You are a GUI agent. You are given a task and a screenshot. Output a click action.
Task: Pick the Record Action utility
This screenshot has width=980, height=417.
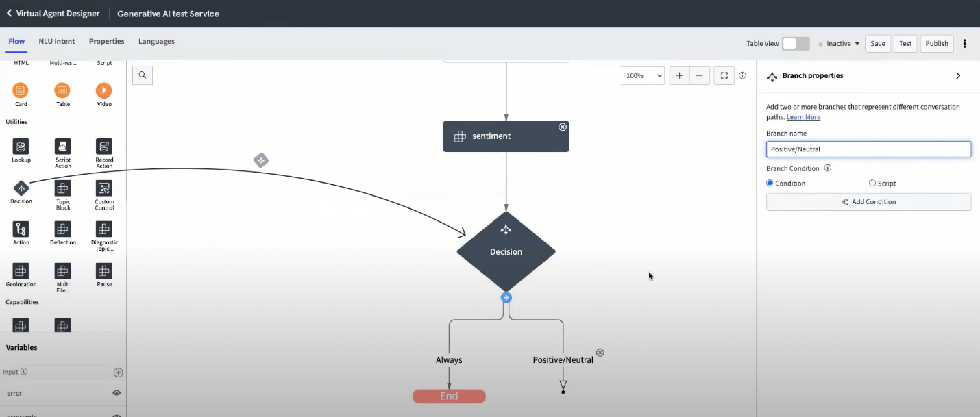pyautogui.click(x=104, y=147)
